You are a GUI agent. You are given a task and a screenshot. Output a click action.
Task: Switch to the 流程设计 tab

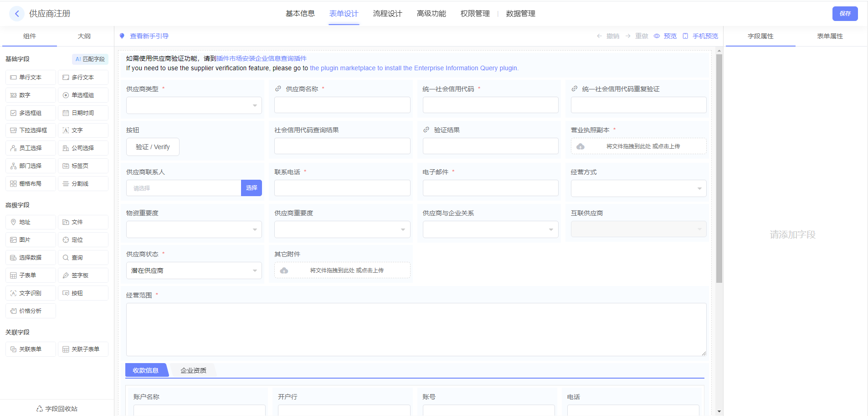click(x=387, y=14)
